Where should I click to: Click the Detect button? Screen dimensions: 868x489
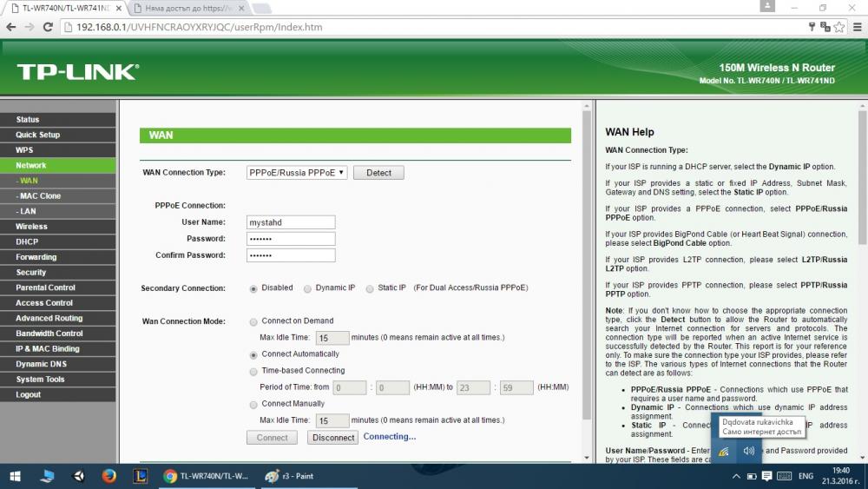(378, 173)
